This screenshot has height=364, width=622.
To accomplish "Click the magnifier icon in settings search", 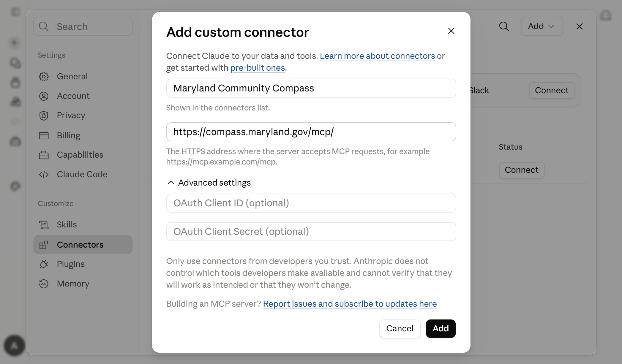I will coord(44,26).
